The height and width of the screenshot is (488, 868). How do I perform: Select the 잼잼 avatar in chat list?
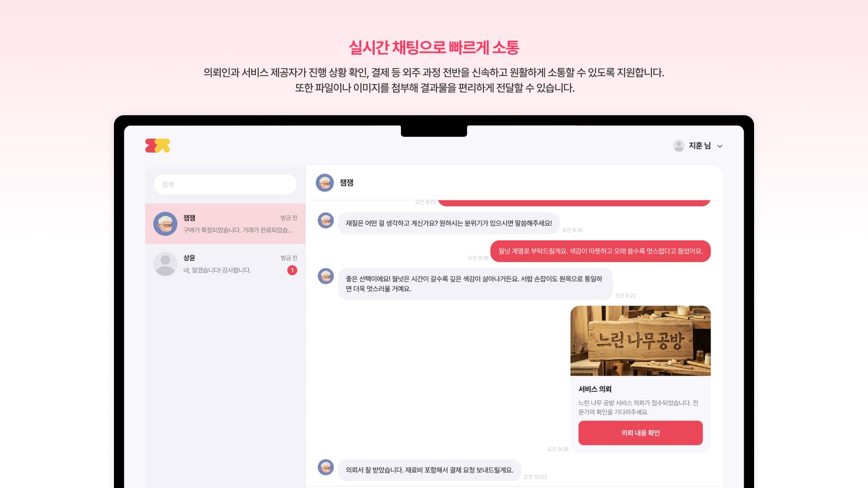point(165,224)
